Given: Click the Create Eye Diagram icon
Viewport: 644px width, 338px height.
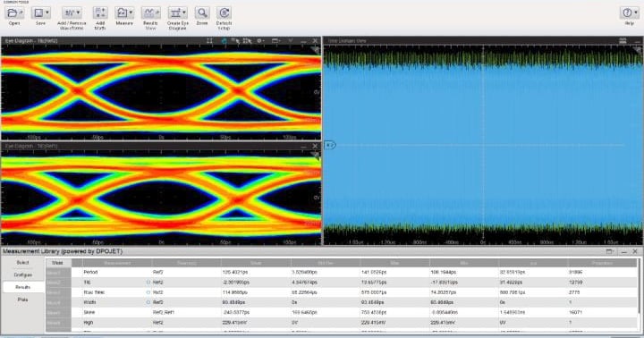Looking at the screenshot, I should click(175, 13).
